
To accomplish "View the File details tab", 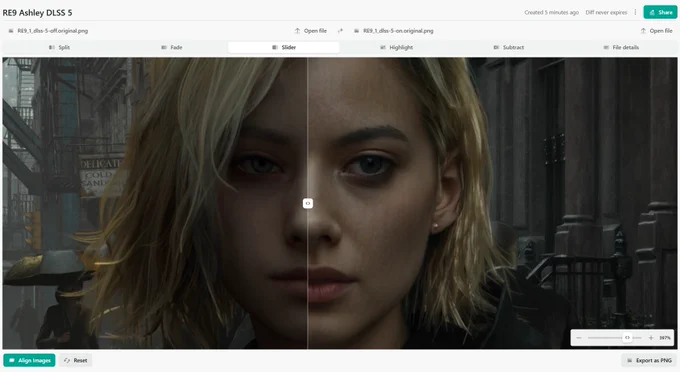I will click(x=621, y=47).
